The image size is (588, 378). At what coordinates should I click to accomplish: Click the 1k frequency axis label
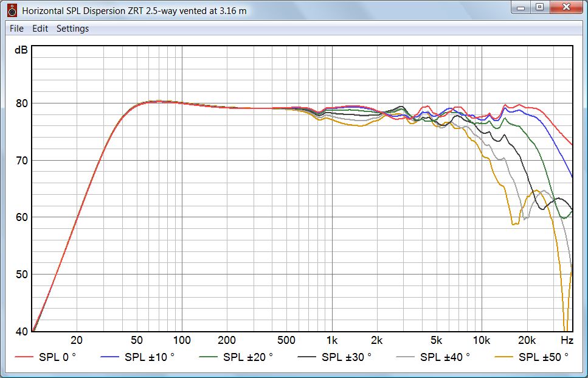click(332, 340)
